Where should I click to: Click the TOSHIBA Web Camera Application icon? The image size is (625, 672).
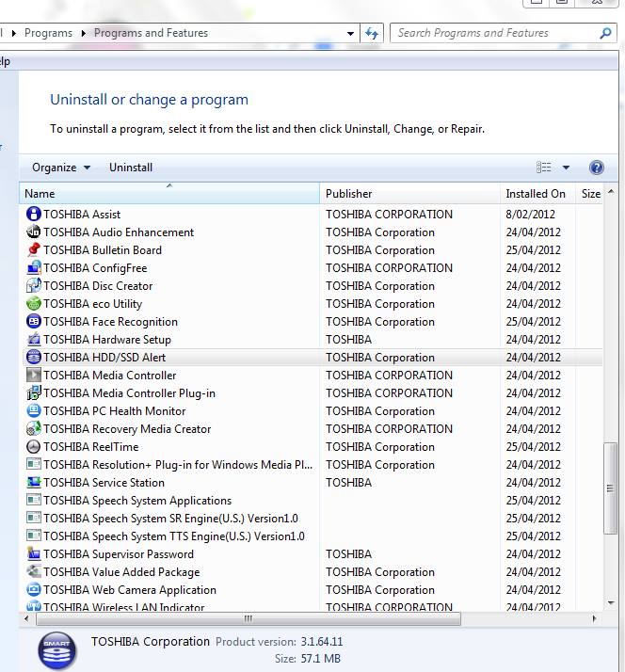(x=34, y=590)
